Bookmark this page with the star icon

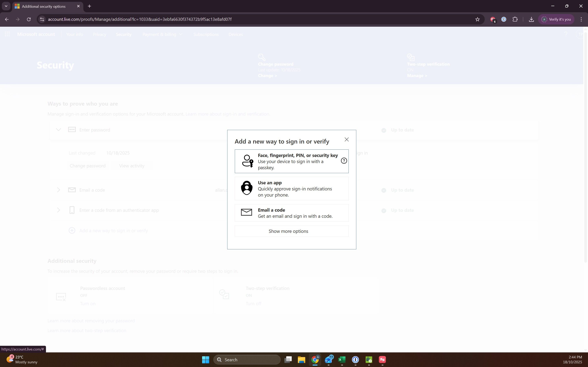pyautogui.click(x=478, y=19)
